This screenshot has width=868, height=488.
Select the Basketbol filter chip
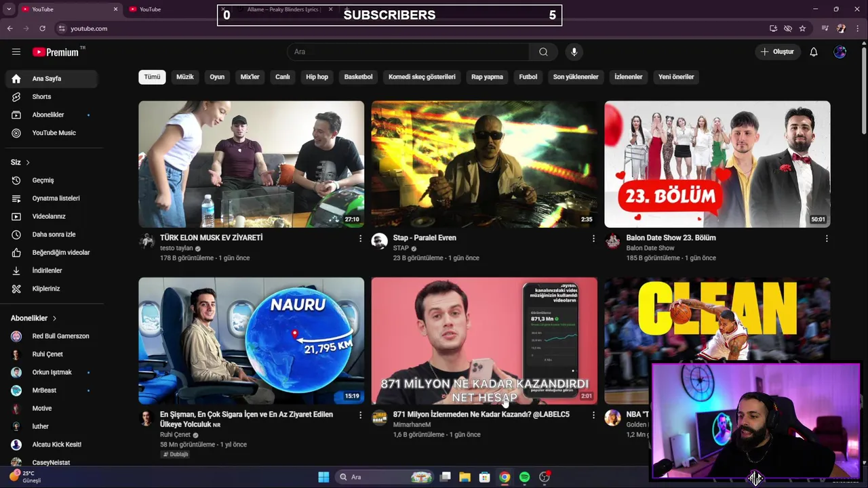[358, 77]
